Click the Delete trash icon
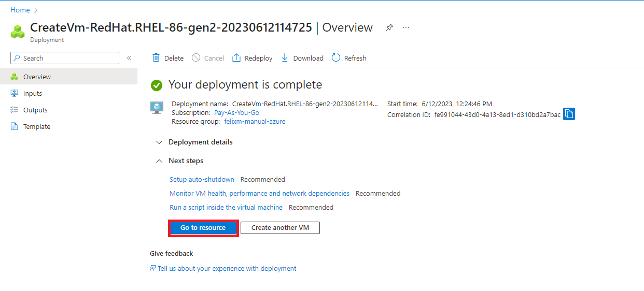644x291 pixels. pos(156,58)
